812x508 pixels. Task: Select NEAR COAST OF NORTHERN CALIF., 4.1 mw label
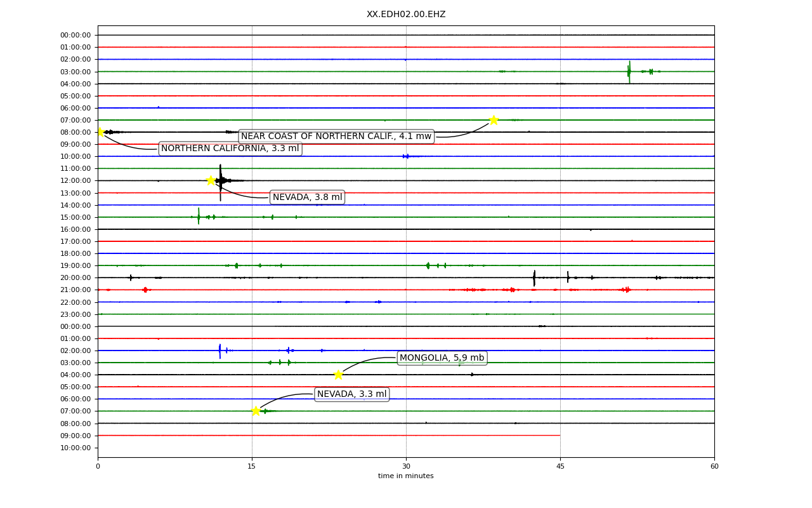pyautogui.click(x=336, y=137)
